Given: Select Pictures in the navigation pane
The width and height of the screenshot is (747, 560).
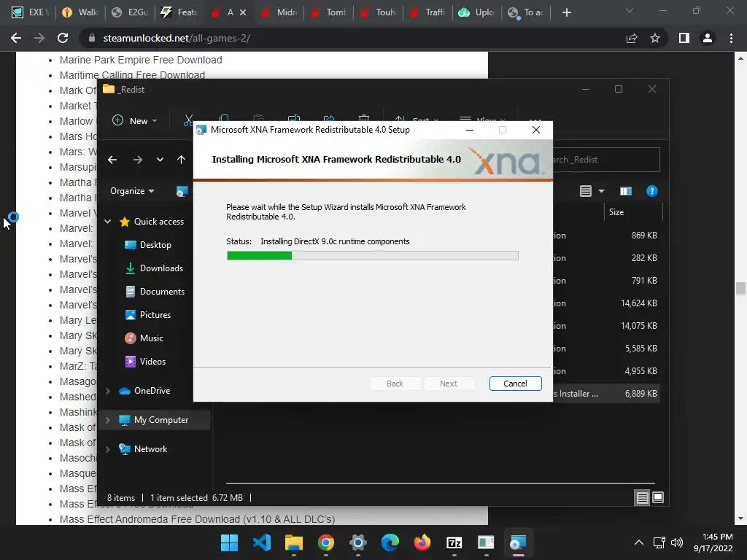Looking at the screenshot, I should click(147, 315).
